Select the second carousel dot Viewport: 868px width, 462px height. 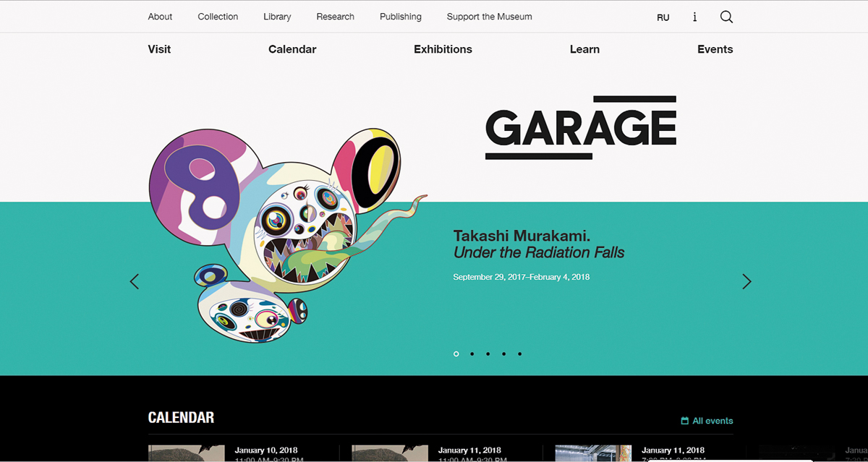click(472, 354)
